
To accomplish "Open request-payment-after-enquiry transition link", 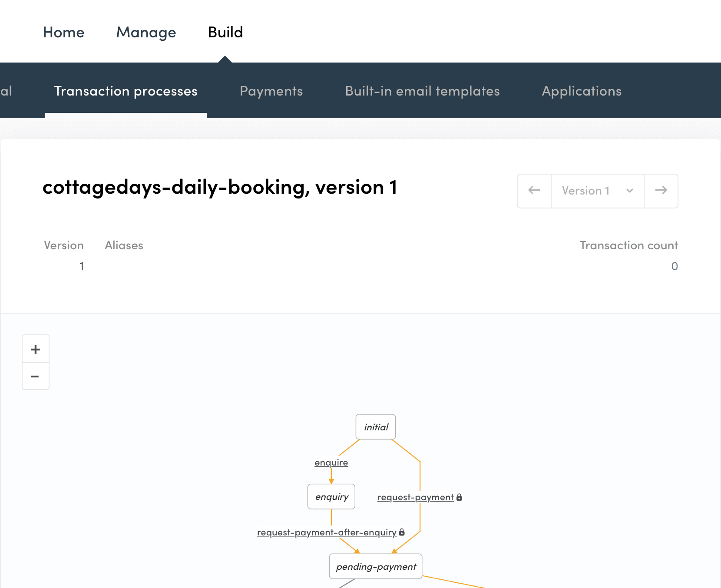I will [327, 532].
